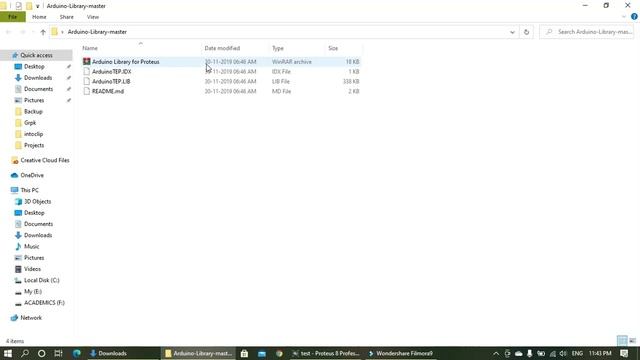Show hidden system tray icons
Image resolution: width=640 pixels, height=360 pixels.
coord(496,353)
